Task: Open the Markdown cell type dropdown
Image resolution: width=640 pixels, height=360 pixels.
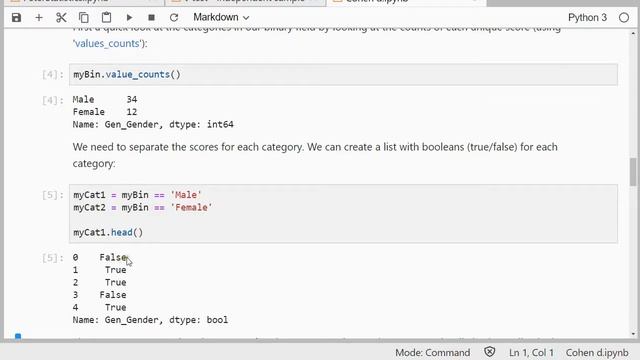Action: (x=221, y=18)
